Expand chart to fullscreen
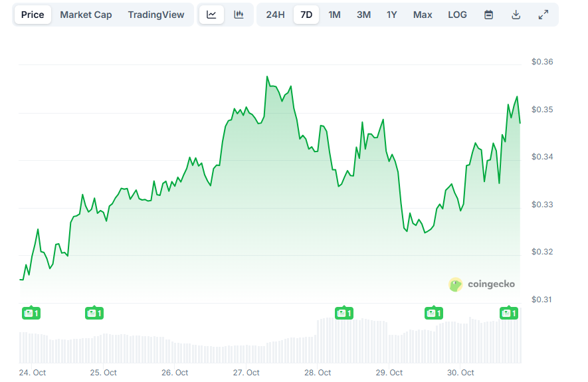The image size is (588, 382). 543,15
